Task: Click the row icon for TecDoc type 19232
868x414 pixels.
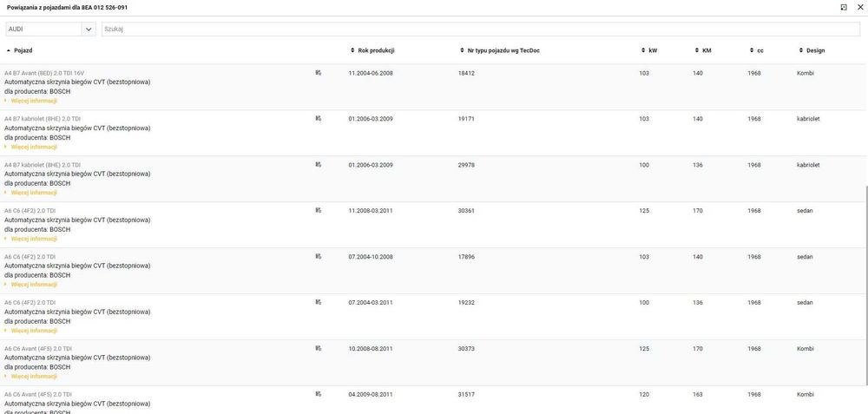Action: pos(319,303)
